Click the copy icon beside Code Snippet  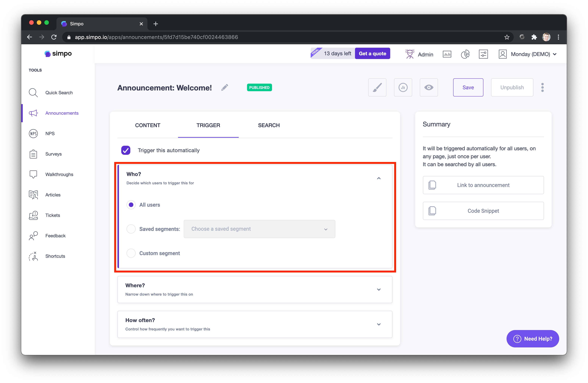[432, 211]
